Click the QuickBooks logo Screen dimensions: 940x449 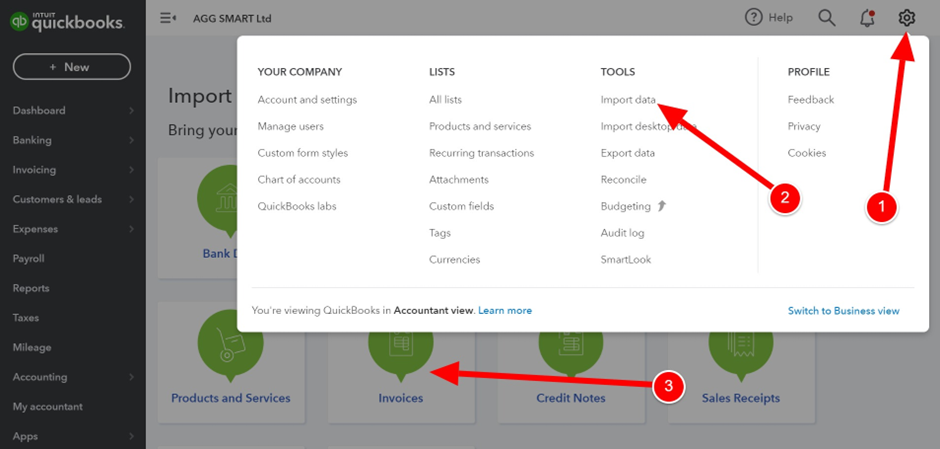[67, 22]
